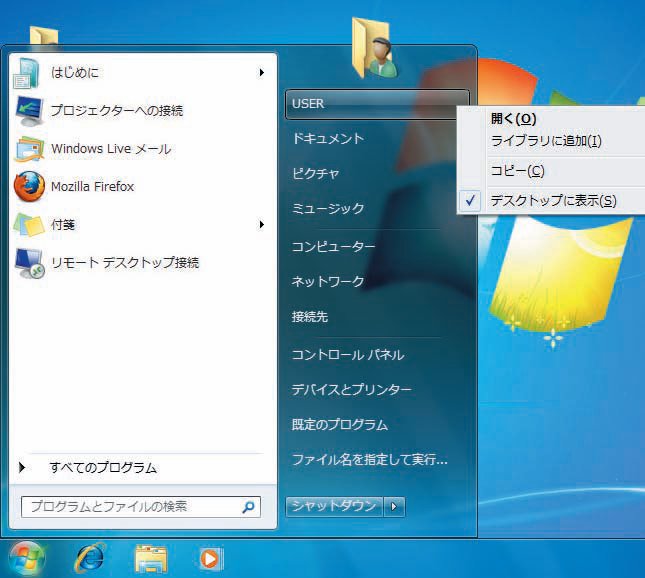Click the はじめに program icon
The image size is (645, 578).
27,73
